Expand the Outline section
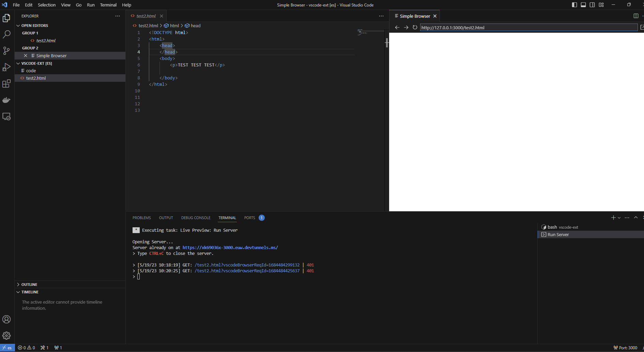 [18, 284]
